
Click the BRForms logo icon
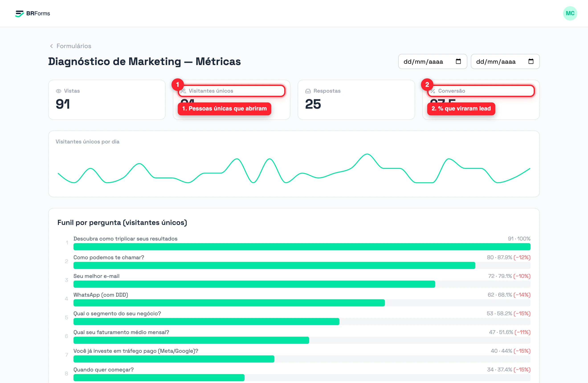20,14
